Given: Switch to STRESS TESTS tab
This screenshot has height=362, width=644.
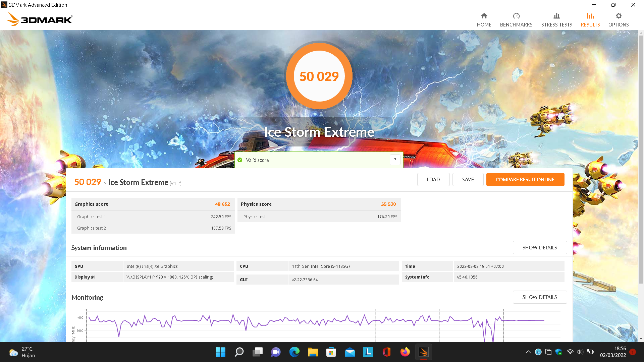Looking at the screenshot, I should point(556,20).
